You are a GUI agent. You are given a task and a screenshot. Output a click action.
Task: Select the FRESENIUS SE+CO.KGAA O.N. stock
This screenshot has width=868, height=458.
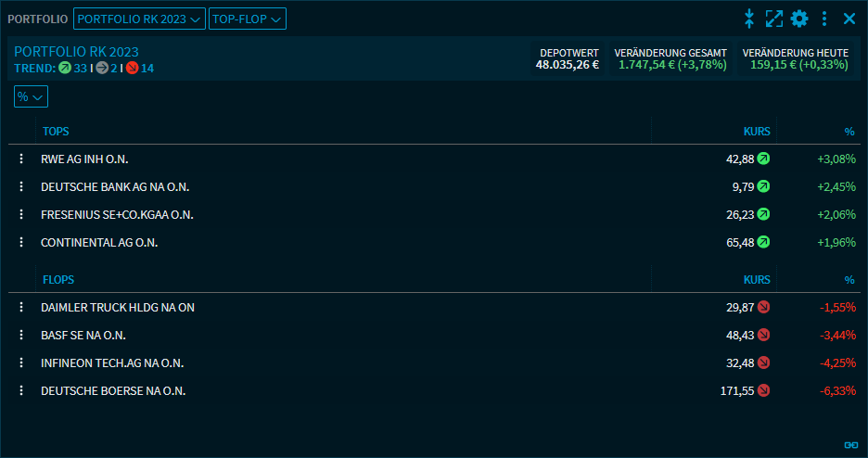pyautogui.click(x=117, y=215)
